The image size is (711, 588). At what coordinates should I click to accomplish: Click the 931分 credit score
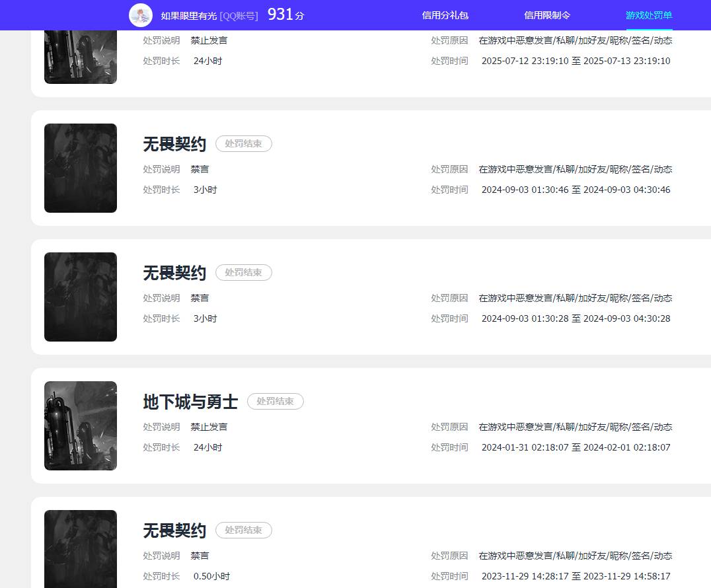click(285, 15)
